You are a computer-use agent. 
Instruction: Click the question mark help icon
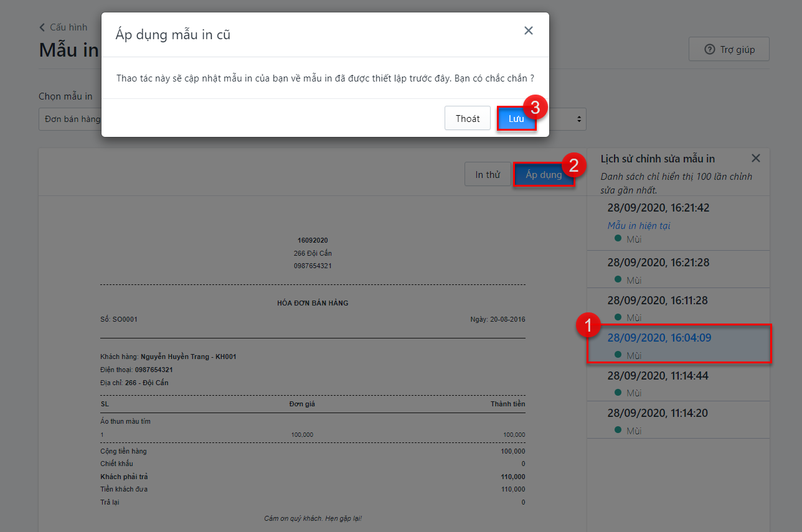pos(709,50)
